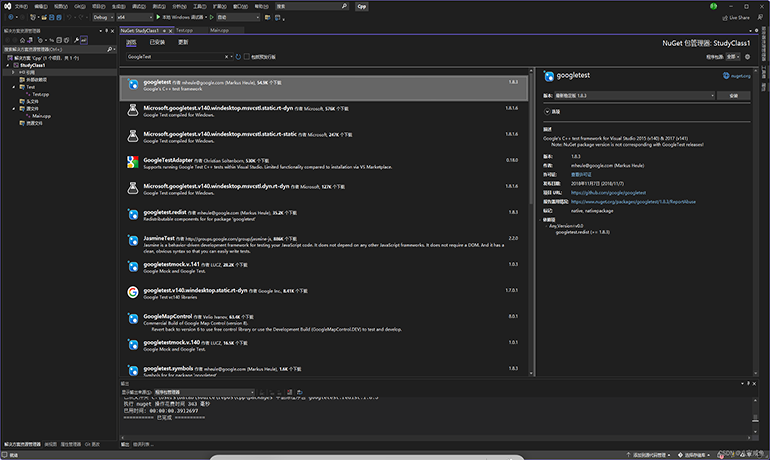The height and width of the screenshot is (460, 770).
Task: Open the x64 platform dropdown
Action: pyautogui.click(x=135, y=17)
